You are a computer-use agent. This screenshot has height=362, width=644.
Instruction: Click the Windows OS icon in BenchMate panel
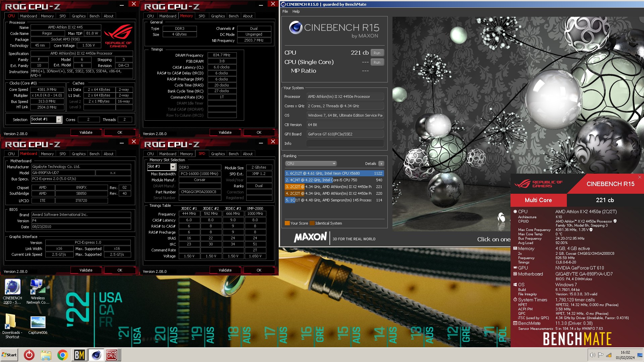click(x=515, y=285)
